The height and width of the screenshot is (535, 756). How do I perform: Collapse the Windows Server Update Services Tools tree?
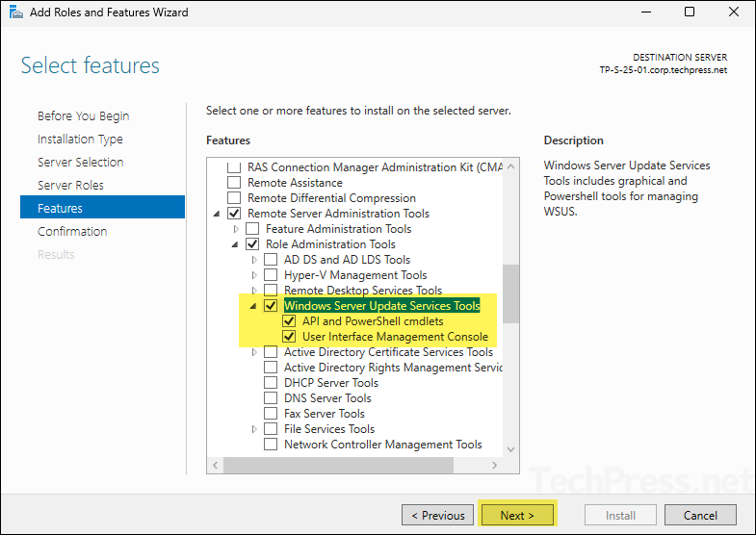coord(255,306)
